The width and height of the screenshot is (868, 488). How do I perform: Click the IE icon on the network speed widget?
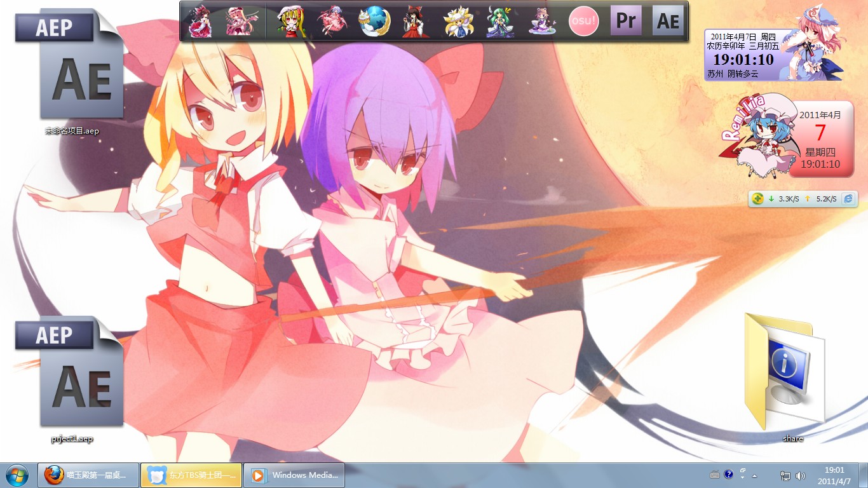point(848,199)
